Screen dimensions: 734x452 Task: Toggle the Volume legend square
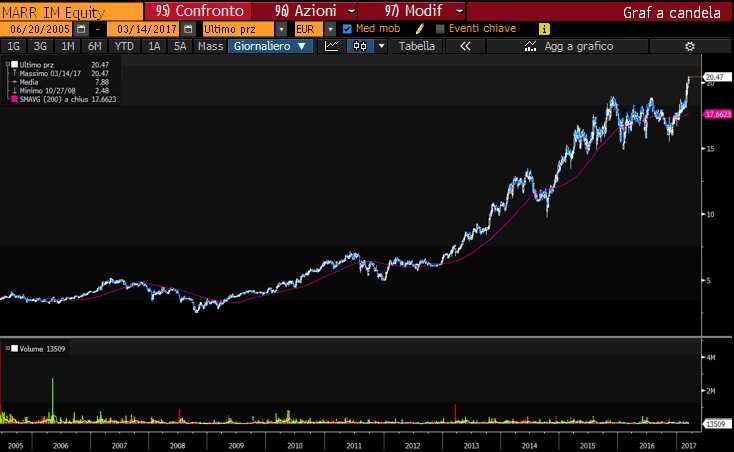(x=15, y=349)
